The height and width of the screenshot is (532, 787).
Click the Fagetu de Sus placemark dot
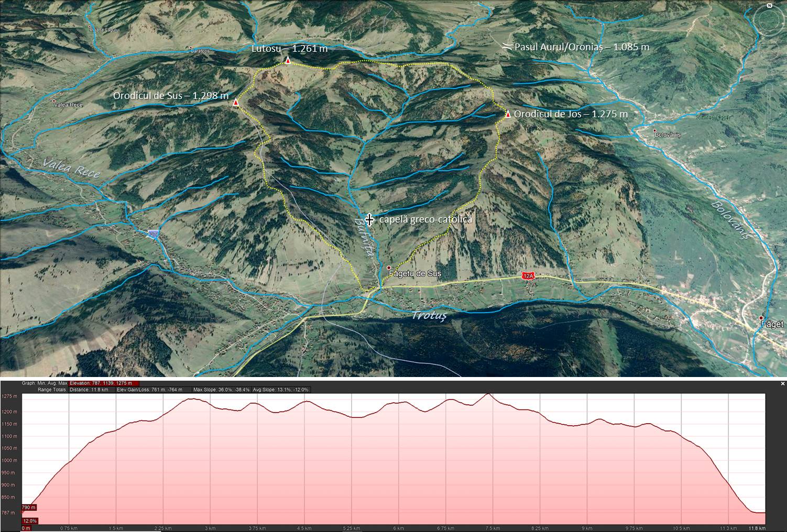click(389, 268)
